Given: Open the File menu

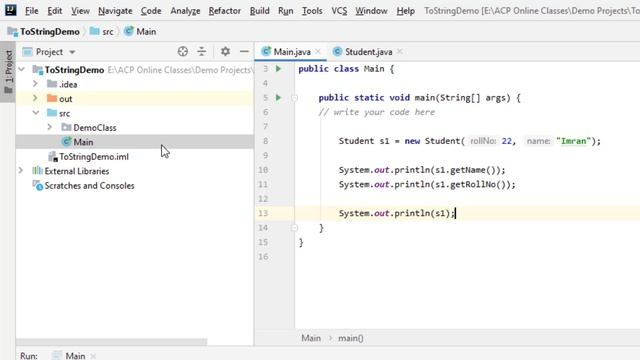Looking at the screenshot, I should tap(31, 11).
